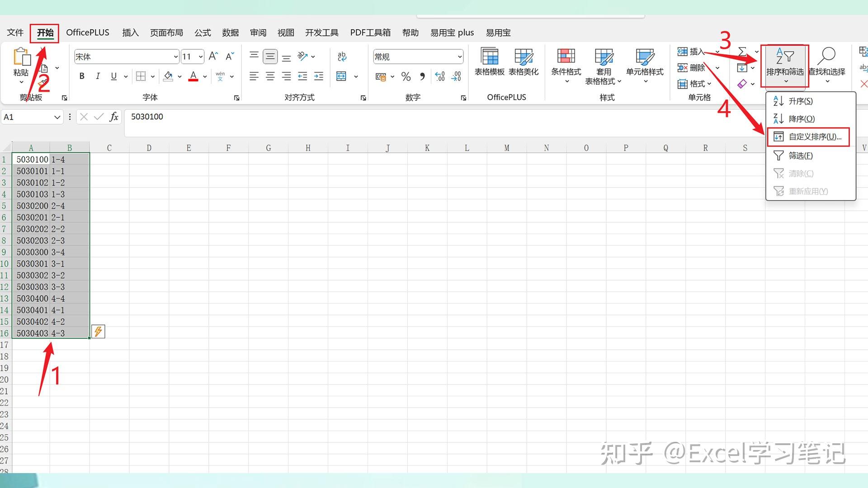This screenshot has height=488, width=868.
Task: Click the AutoSum sigma icon
Action: pyautogui.click(x=742, y=52)
